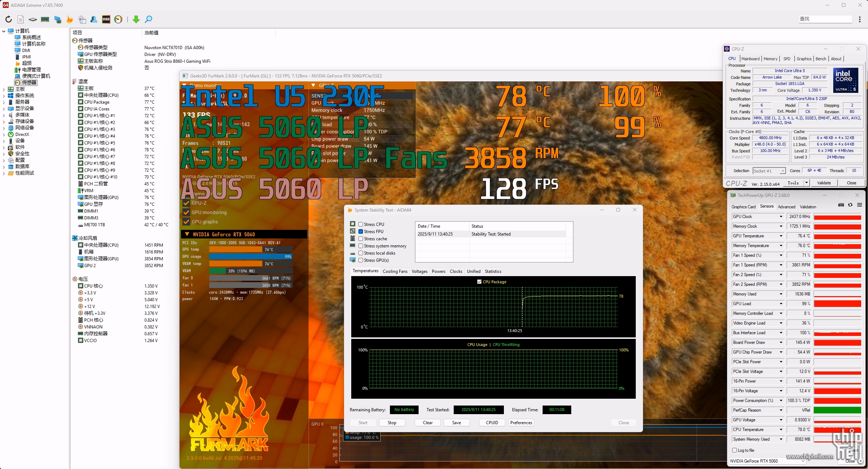Collapse the 计算机 tree node

pyautogui.click(x=4, y=31)
